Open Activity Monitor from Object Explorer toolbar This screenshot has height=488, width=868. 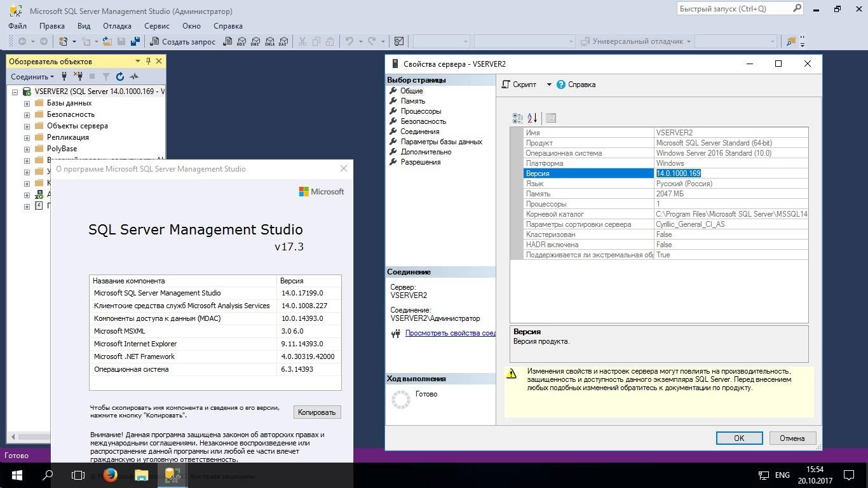tap(134, 76)
